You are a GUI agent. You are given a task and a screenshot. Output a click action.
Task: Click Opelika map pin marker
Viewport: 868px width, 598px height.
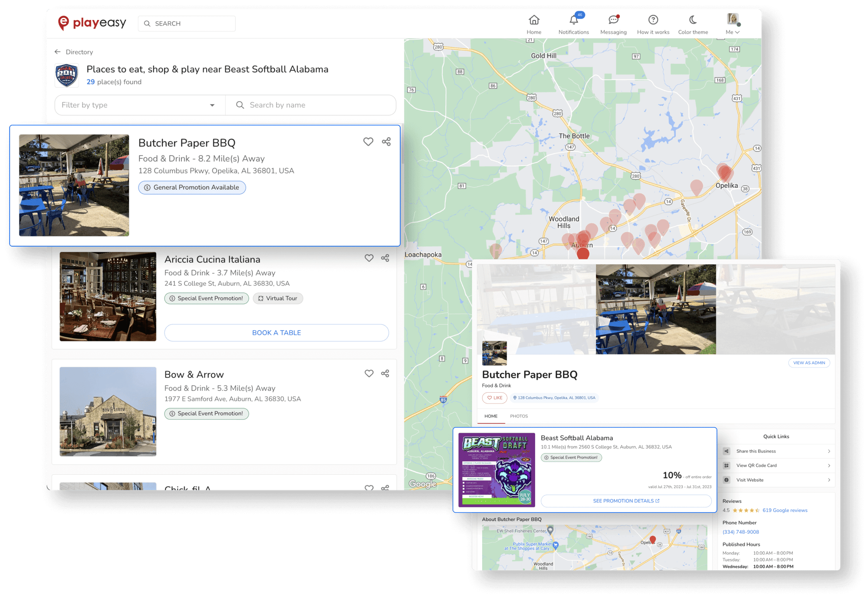(x=724, y=172)
